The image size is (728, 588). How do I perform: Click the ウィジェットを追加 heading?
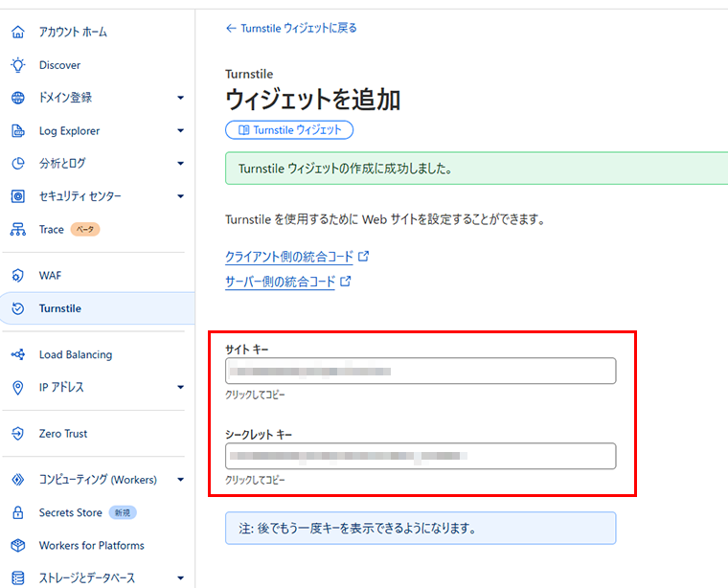pos(312,100)
